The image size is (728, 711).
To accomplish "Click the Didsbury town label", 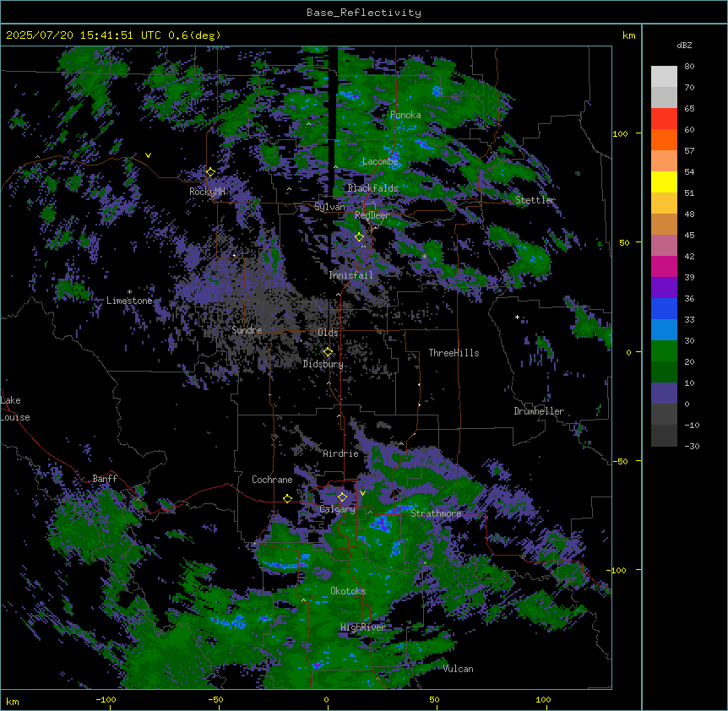I will (x=323, y=364).
